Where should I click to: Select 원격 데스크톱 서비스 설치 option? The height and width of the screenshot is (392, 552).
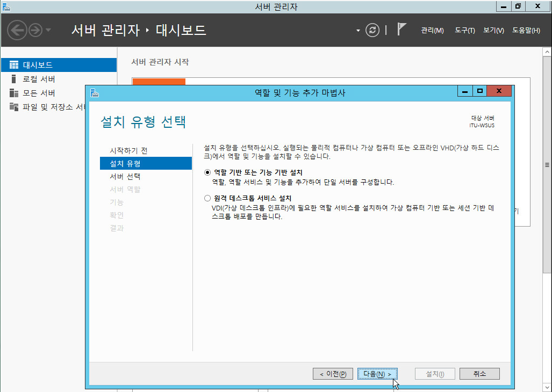[x=208, y=198]
